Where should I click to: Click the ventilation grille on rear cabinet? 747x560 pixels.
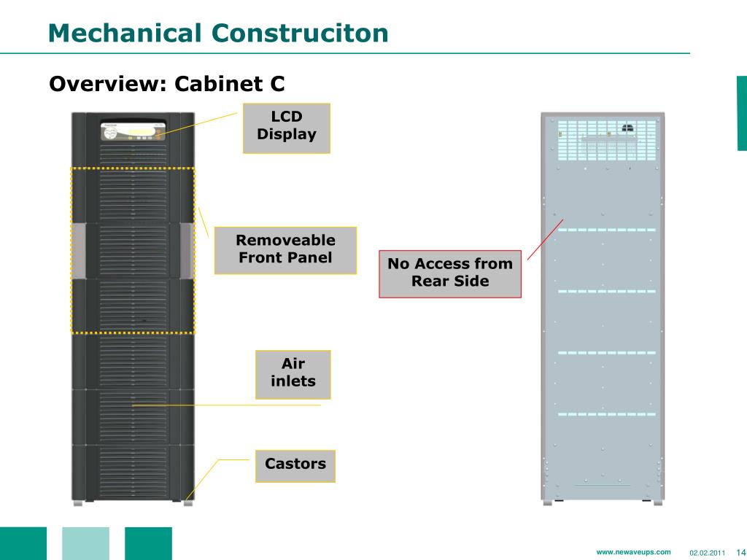[607, 141]
